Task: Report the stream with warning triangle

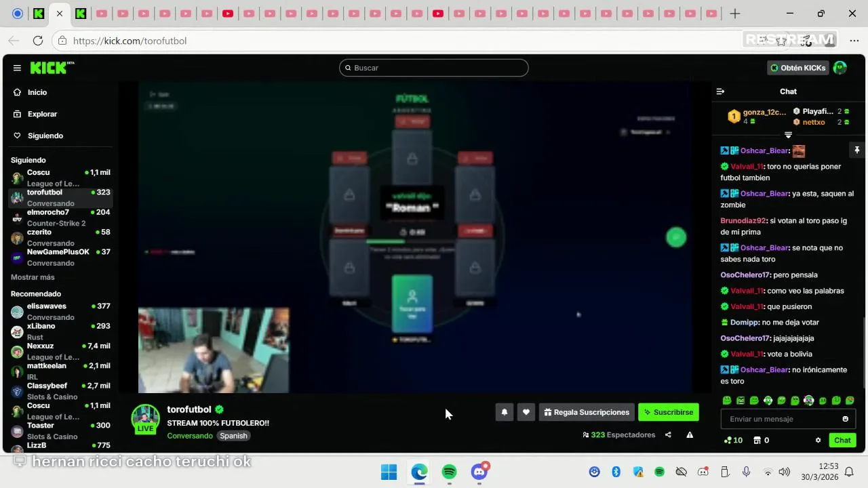Action: click(x=690, y=434)
